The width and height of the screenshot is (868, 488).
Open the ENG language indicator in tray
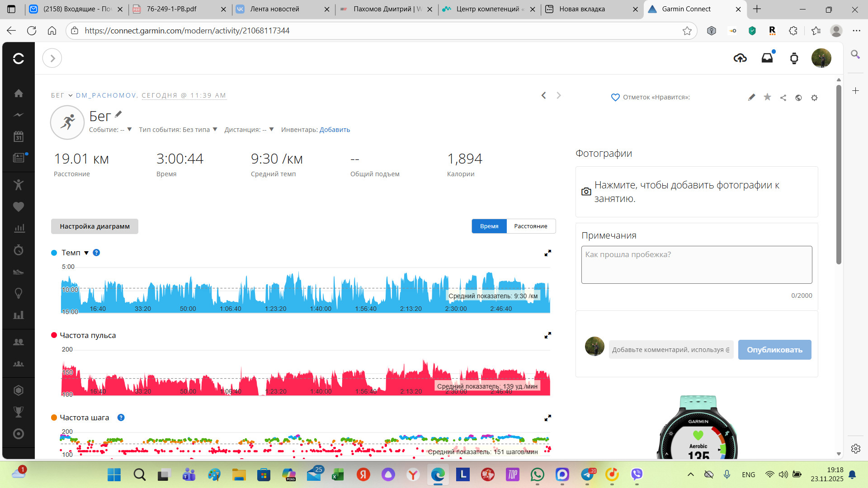point(748,474)
